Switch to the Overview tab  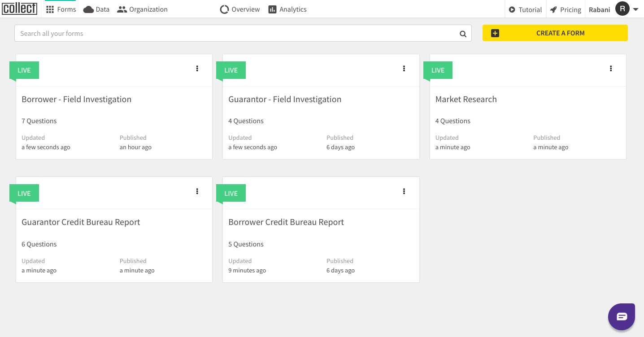(240, 9)
